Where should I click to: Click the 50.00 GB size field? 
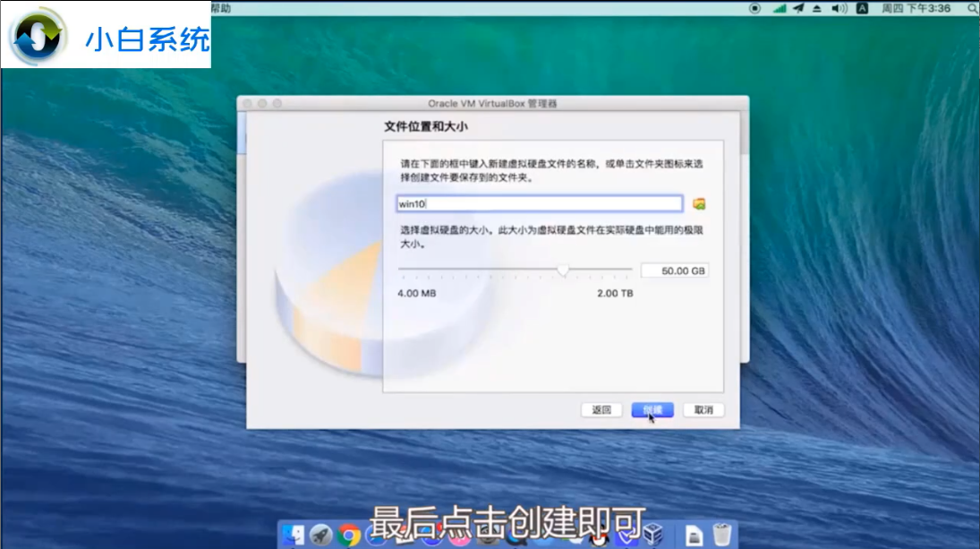[x=675, y=270]
